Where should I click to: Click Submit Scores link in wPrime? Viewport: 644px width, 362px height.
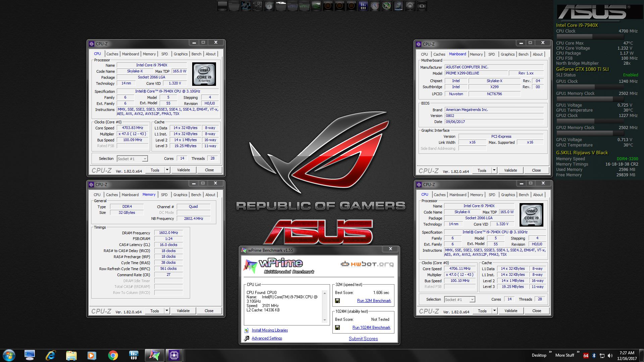point(363,339)
